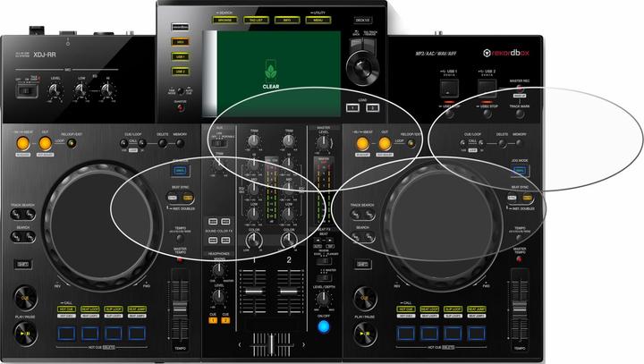
Task: Toggle the red QUANTIZE button
Action: point(180,108)
